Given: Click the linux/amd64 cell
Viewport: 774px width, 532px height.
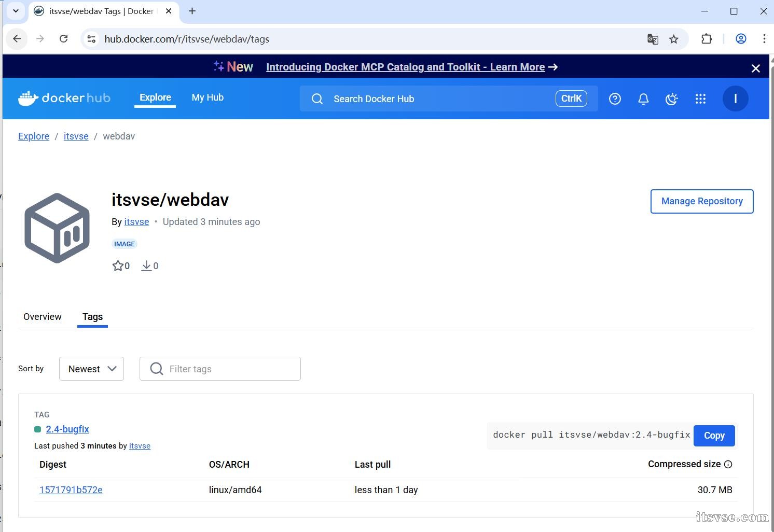Looking at the screenshot, I should [x=235, y=490].
